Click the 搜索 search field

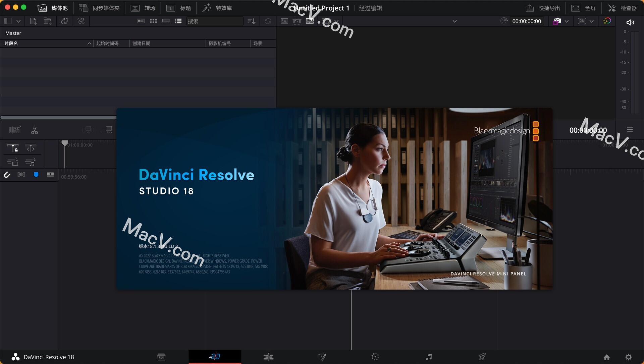pos(215,21)
